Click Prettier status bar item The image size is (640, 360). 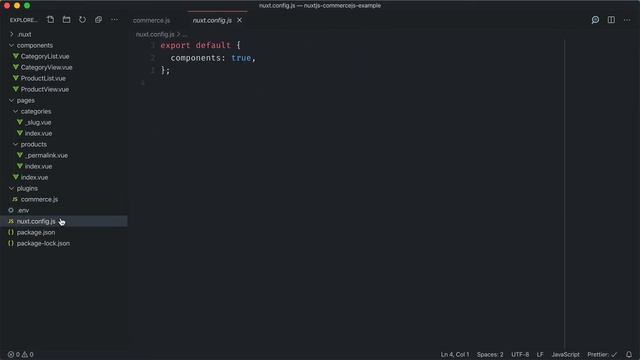(602, 354)
